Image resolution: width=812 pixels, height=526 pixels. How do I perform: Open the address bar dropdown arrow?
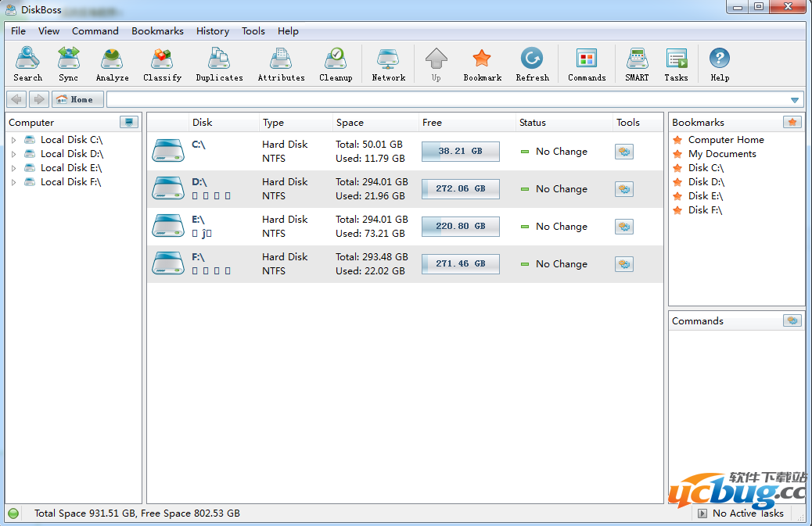(x=795, y=100)
